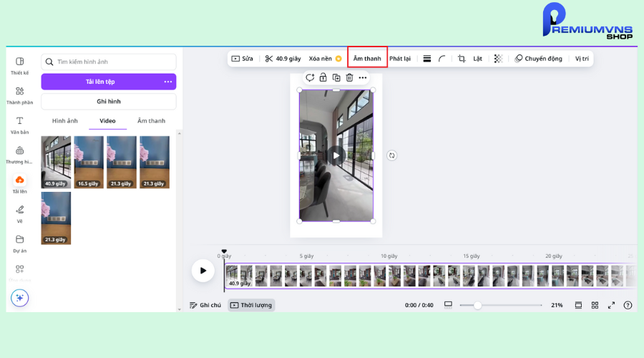
Task: Click the page thumbnail view icon
Action: (448, 305)
